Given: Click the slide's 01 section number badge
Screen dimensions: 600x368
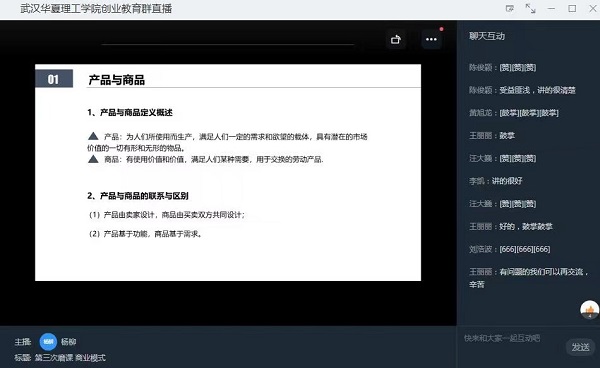Looking at the screenshot, I should (x=54, y=79).
